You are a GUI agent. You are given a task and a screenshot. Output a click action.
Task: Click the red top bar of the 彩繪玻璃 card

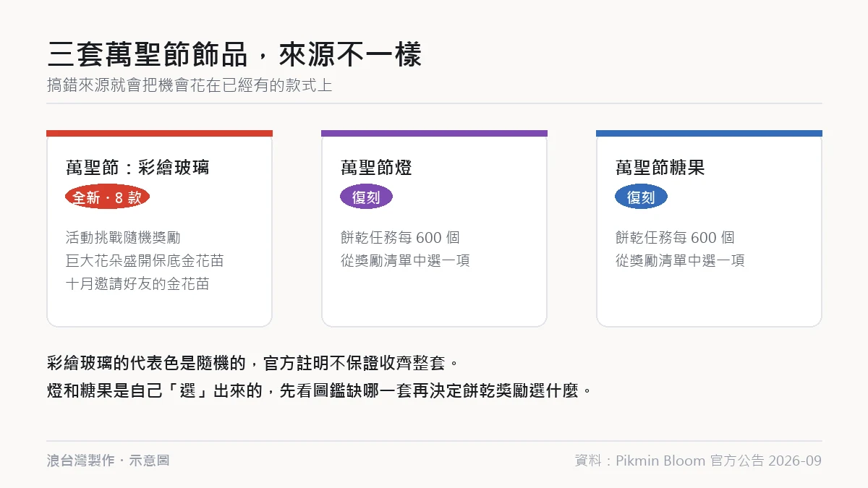click(x=159, y=133)
